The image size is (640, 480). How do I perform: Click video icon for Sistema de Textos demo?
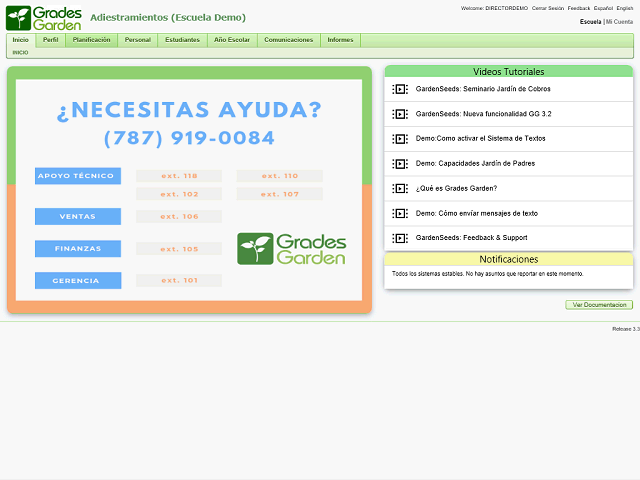[400, 139]
